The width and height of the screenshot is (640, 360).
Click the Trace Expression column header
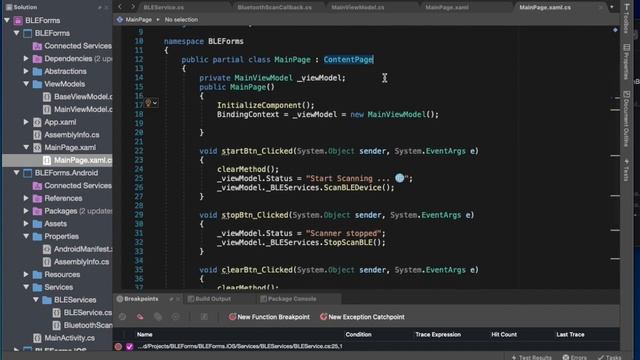(x=438, y=335)
